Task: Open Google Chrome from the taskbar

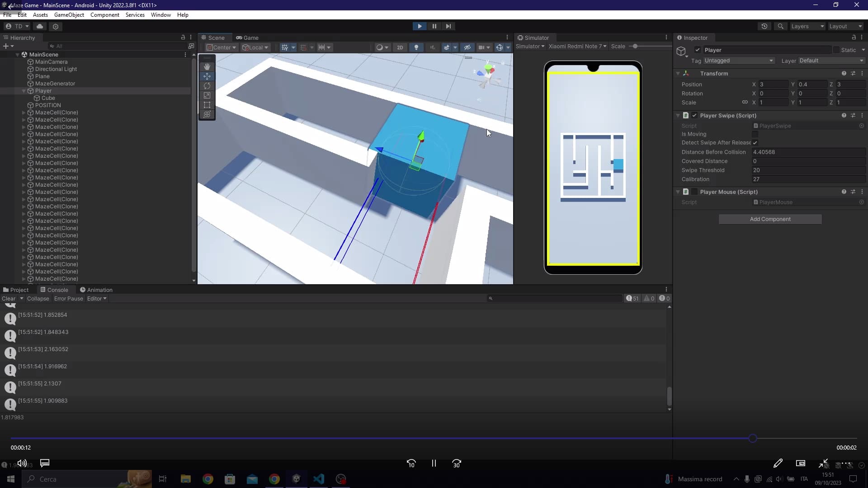Action: 208,479
